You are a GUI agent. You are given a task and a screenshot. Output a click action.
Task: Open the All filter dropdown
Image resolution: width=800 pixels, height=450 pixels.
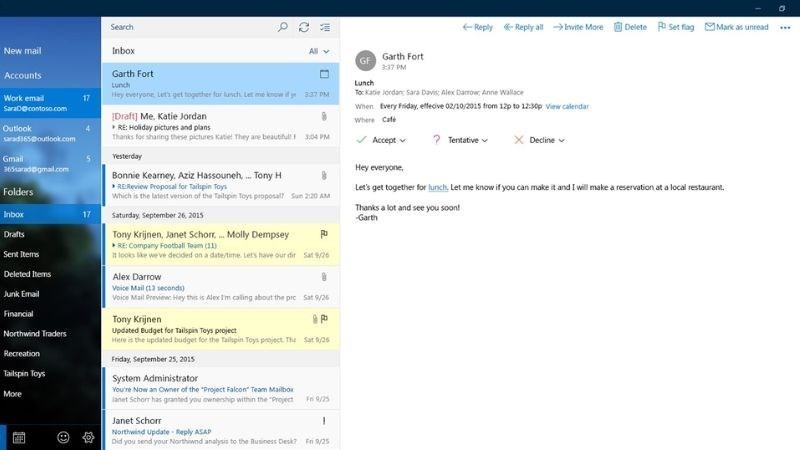tap(319, 51)
